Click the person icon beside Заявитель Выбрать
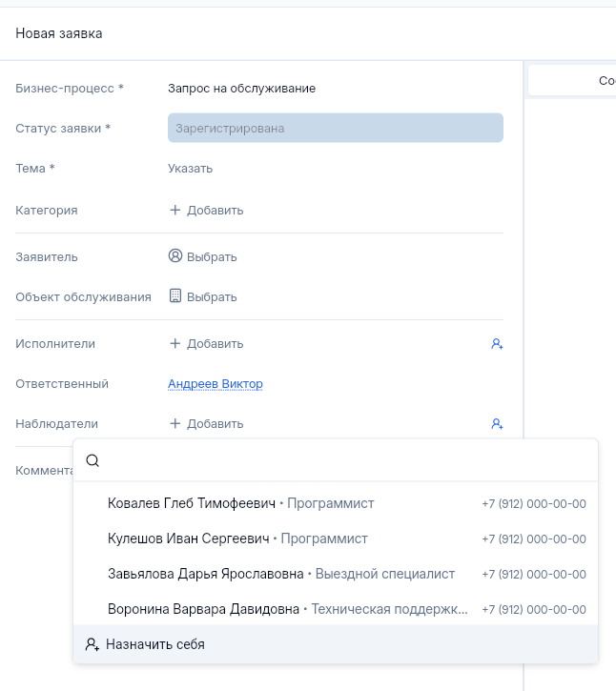Image resolution: width=616 pixels, height=691 pixels. point(175,256)
